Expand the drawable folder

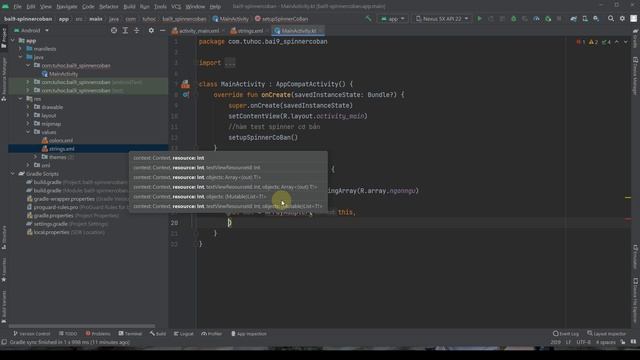coord(28,107)
